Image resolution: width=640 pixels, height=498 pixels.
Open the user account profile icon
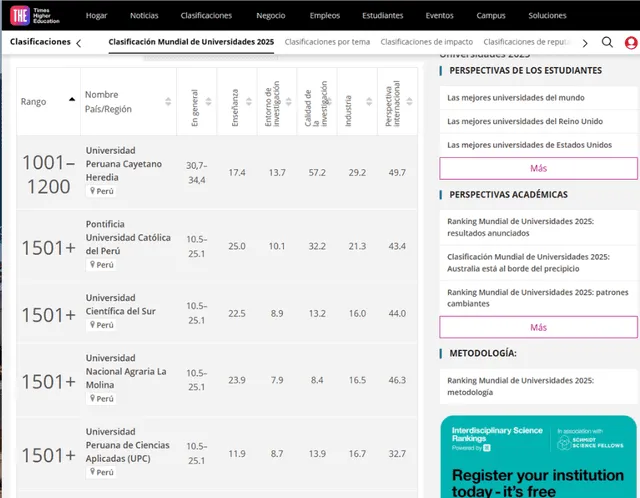[631, 42]
